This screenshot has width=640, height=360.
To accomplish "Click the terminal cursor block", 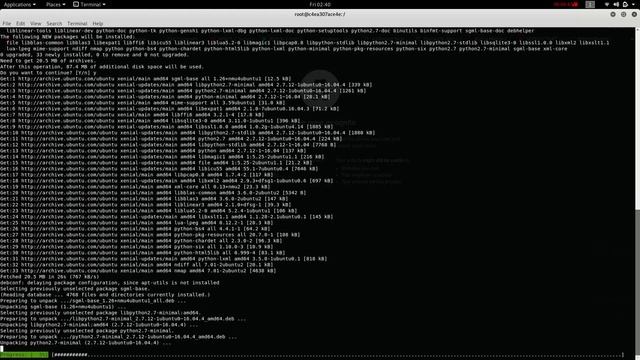I will click(x=2, y=349).
